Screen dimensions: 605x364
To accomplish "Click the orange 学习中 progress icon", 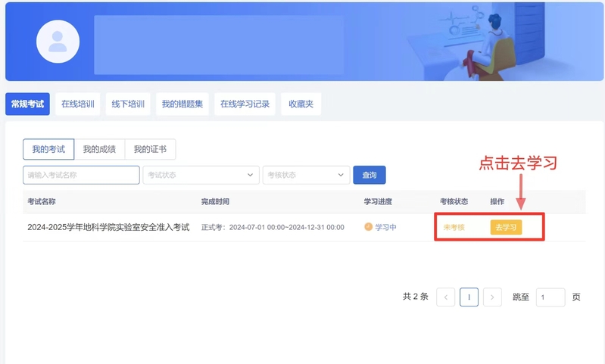I will click(x=369, y=227).
